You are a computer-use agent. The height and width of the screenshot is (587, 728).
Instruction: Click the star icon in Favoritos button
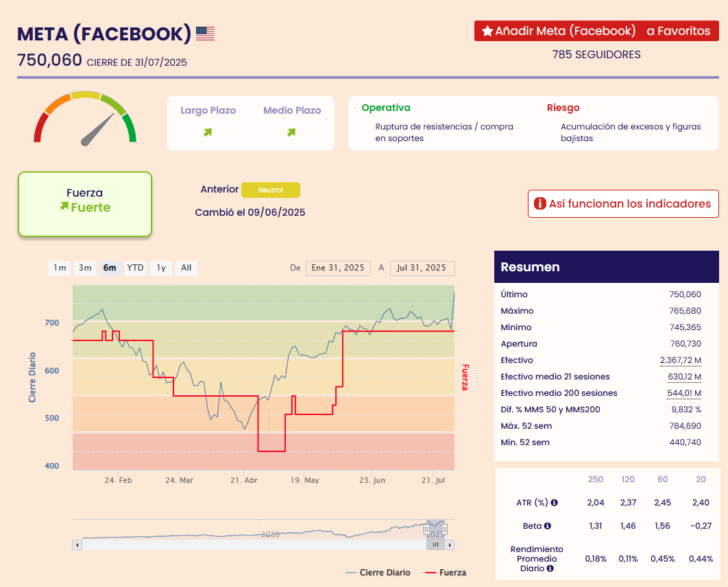(487, 31)
